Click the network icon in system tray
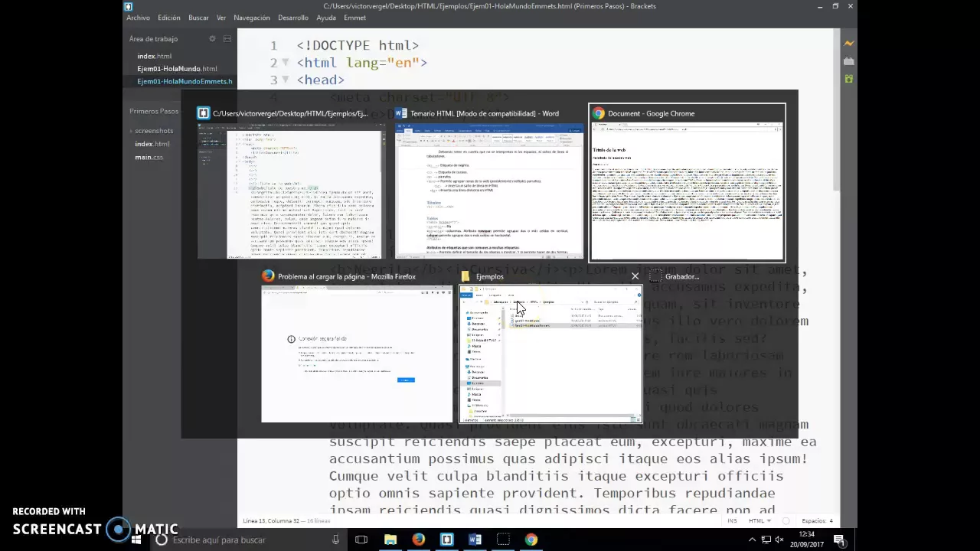 pos(766,540)
